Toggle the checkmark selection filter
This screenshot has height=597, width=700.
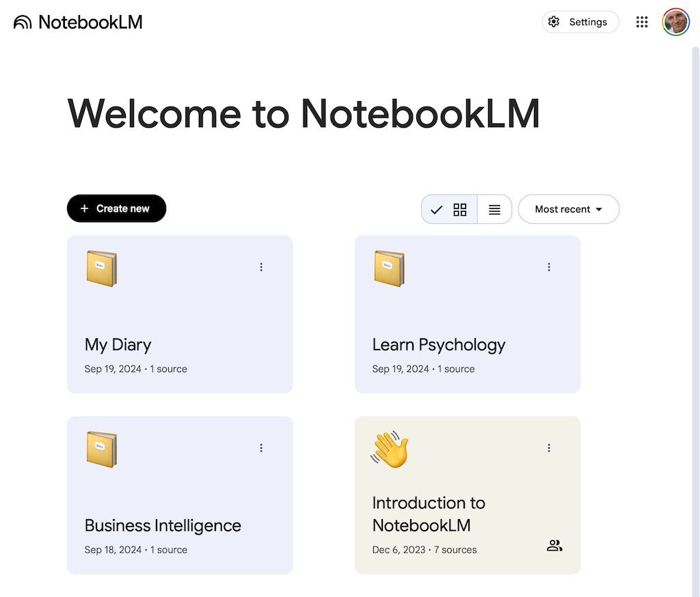point(437,209)
